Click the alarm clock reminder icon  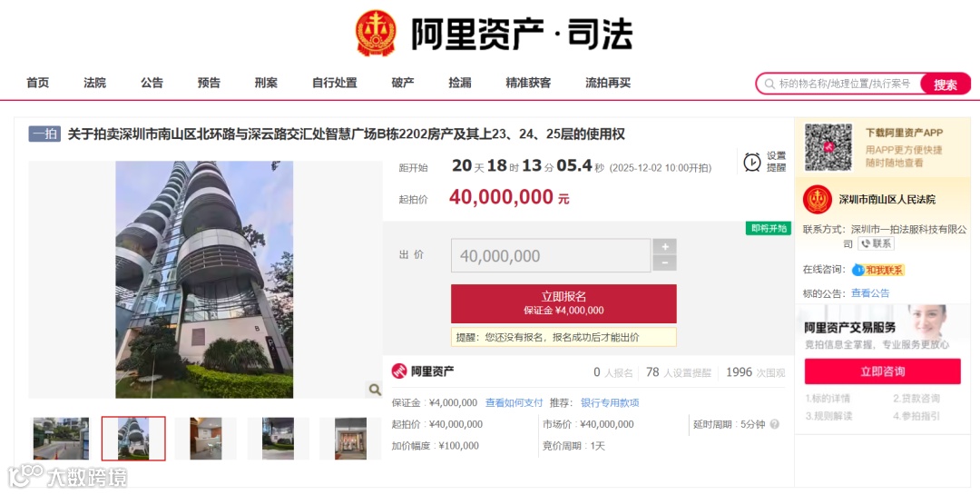(752, 162)
